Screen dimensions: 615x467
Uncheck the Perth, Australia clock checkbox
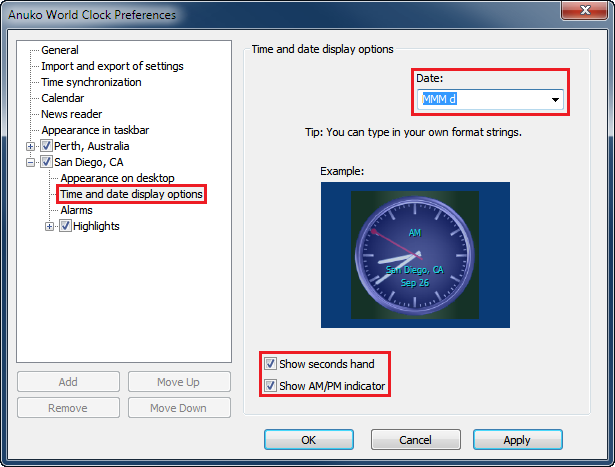coord(46,146)
